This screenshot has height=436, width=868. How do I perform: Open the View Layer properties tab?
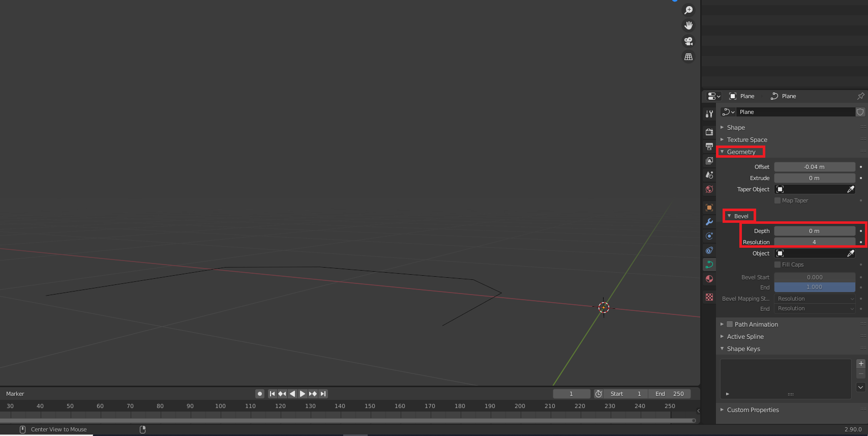(x=709, y=161)
